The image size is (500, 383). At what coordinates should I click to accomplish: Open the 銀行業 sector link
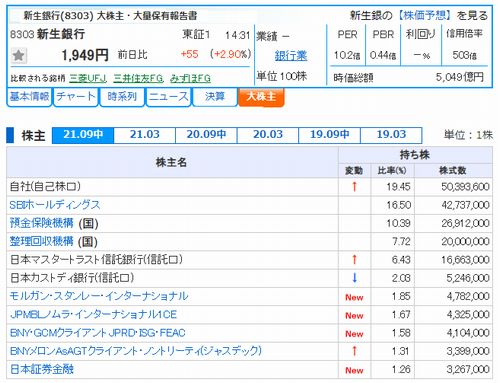tap(291, 56)
